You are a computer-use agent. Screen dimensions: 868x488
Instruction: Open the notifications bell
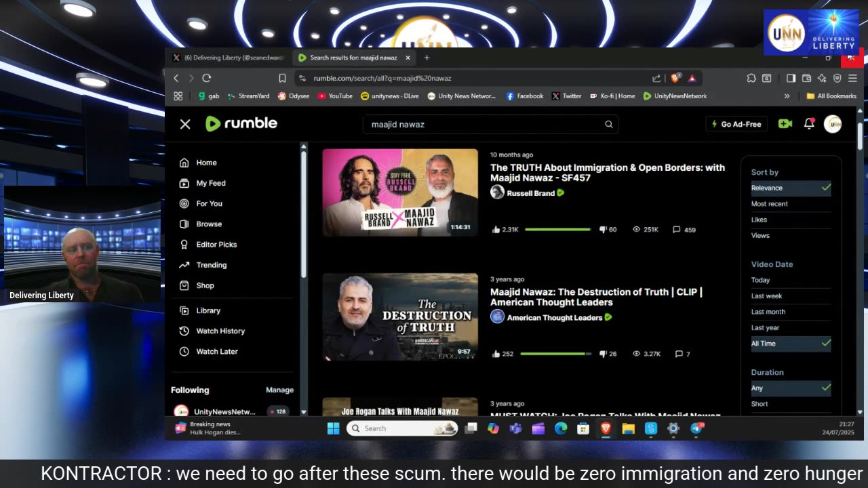click(x=809, y=123)
